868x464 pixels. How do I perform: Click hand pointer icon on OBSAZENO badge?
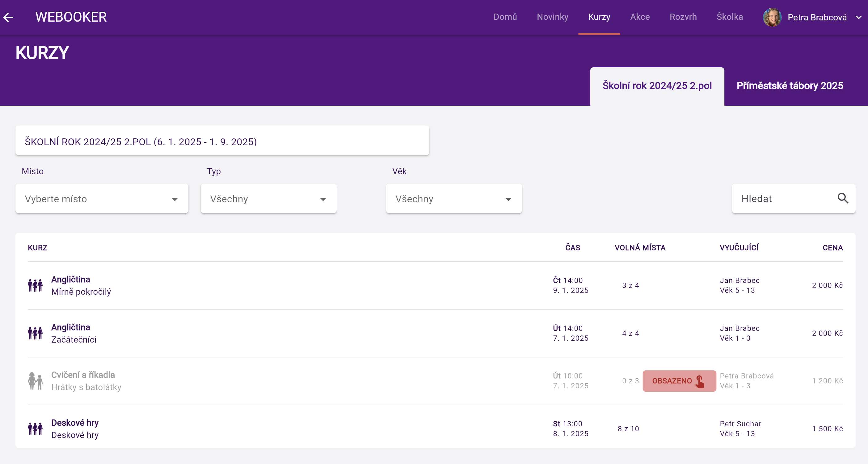700,381
